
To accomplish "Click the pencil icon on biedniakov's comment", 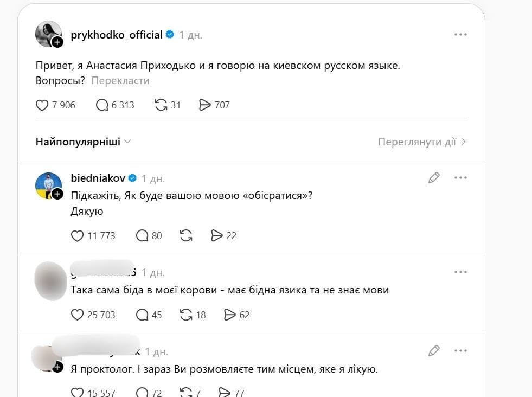I will (x=434, y=178).
